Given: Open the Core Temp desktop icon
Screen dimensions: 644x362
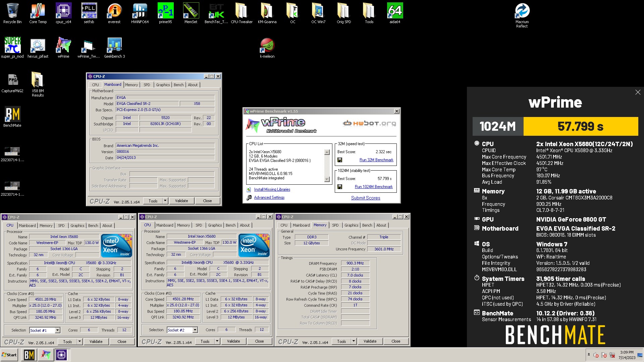Looking at the screenshot, I should point(38,13).
